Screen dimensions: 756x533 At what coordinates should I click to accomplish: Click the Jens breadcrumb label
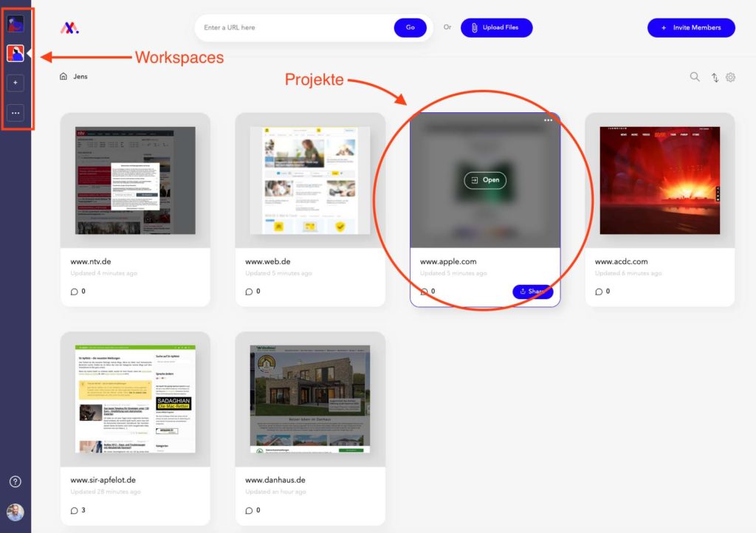click(80, 76)
